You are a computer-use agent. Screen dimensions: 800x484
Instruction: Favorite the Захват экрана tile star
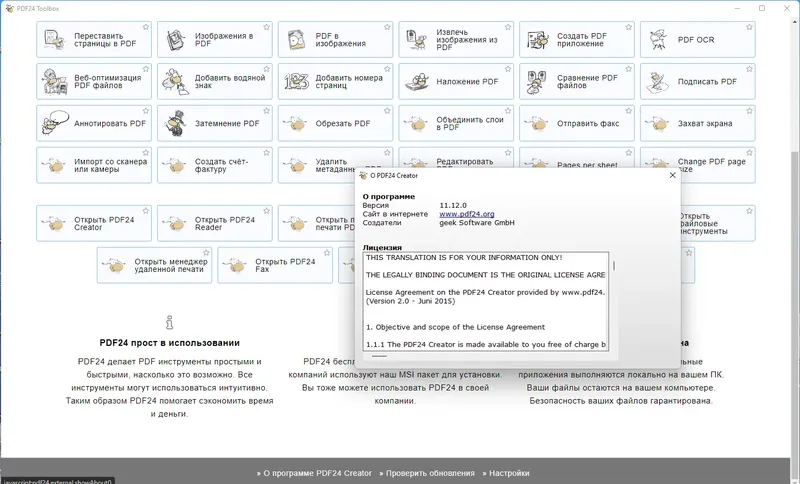[x=749, y=111]
